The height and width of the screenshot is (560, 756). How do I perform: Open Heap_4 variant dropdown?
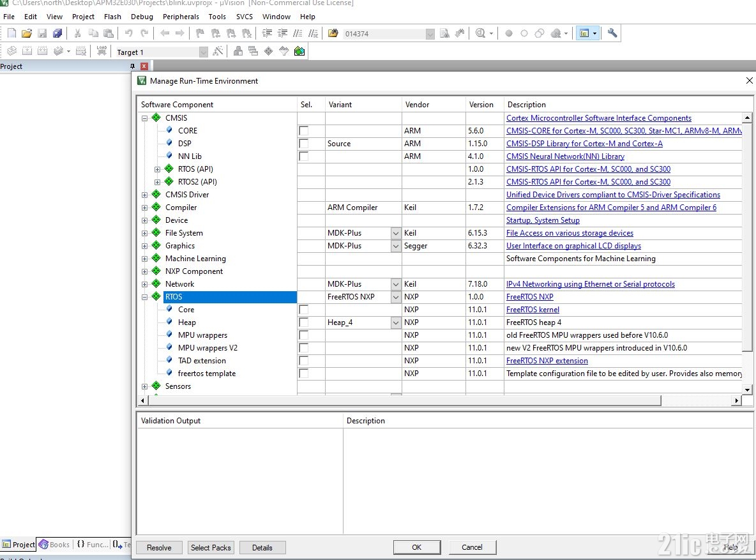click(396, 322)
